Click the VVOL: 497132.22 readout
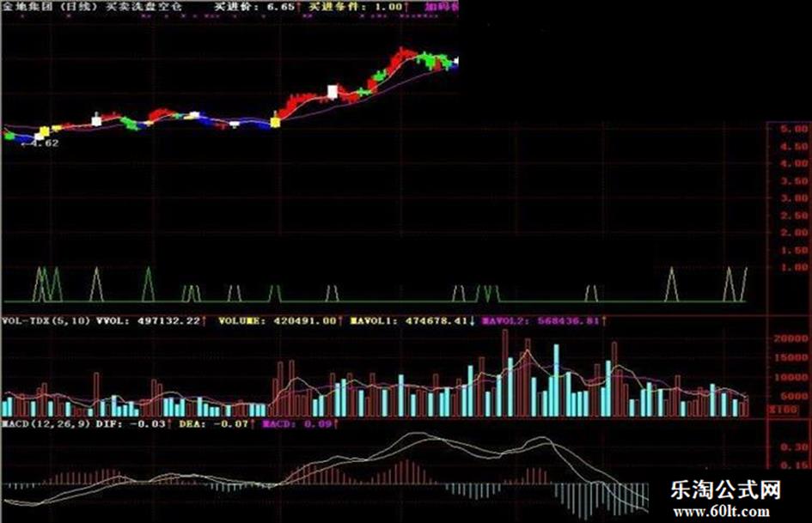812x523 pixels. coord(148,321)
